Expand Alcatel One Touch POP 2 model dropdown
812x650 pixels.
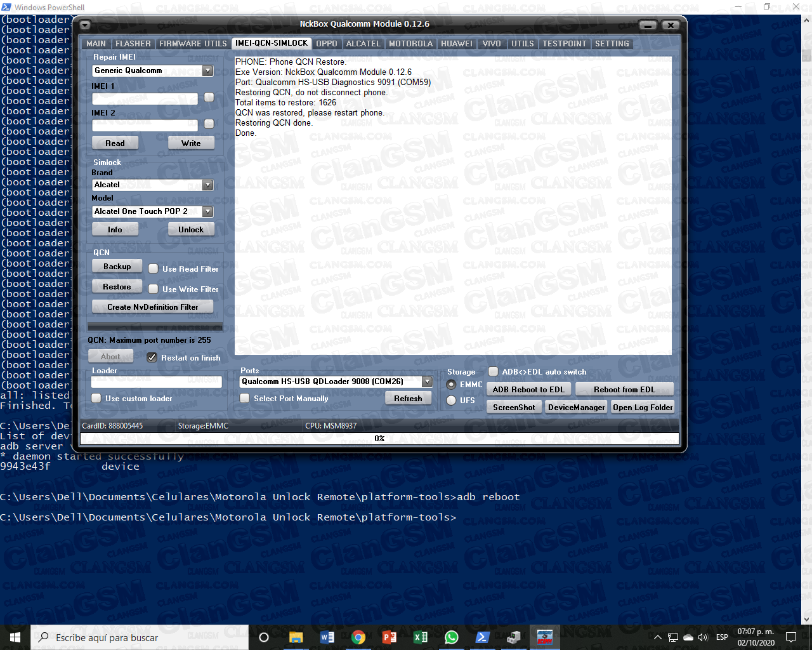[208, 211]
